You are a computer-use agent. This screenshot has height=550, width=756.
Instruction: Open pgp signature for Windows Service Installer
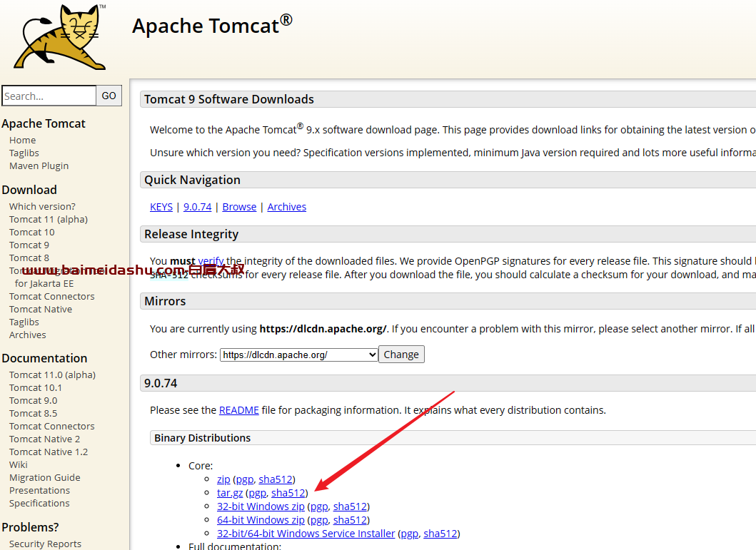click(409, 534)
